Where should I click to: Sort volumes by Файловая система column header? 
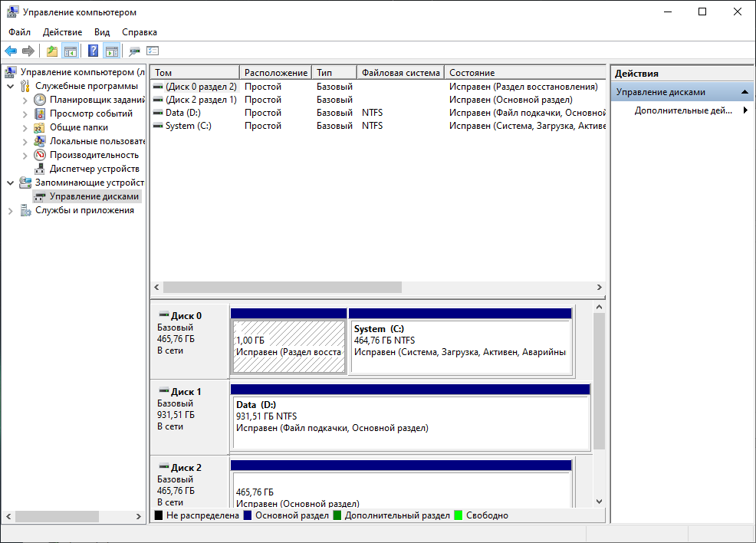(400, 73)
